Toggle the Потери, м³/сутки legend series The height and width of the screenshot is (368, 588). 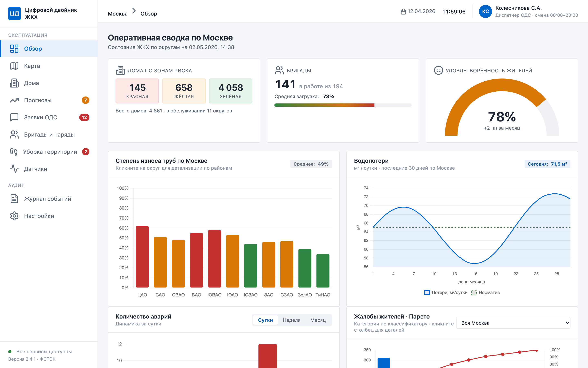click(x=446, y=293)
